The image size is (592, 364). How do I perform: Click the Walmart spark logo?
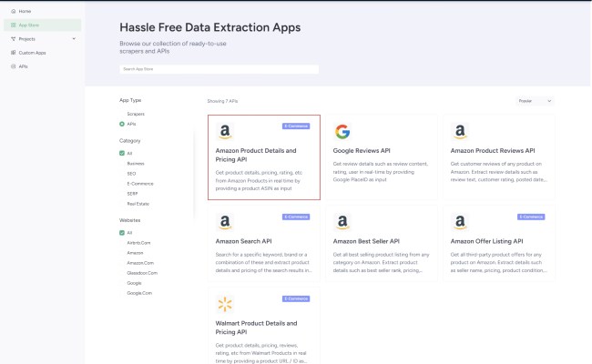225,304
